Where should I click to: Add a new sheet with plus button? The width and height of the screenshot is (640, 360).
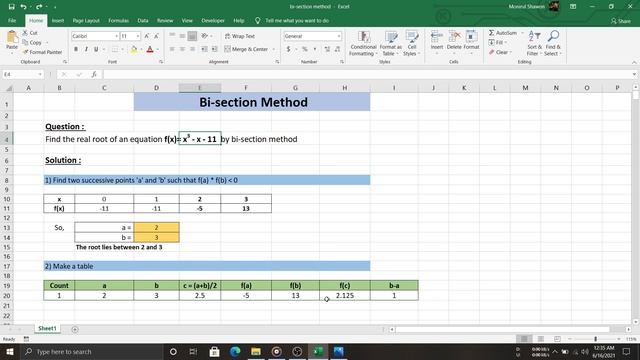pyautogui.click(x=75, y=329)
